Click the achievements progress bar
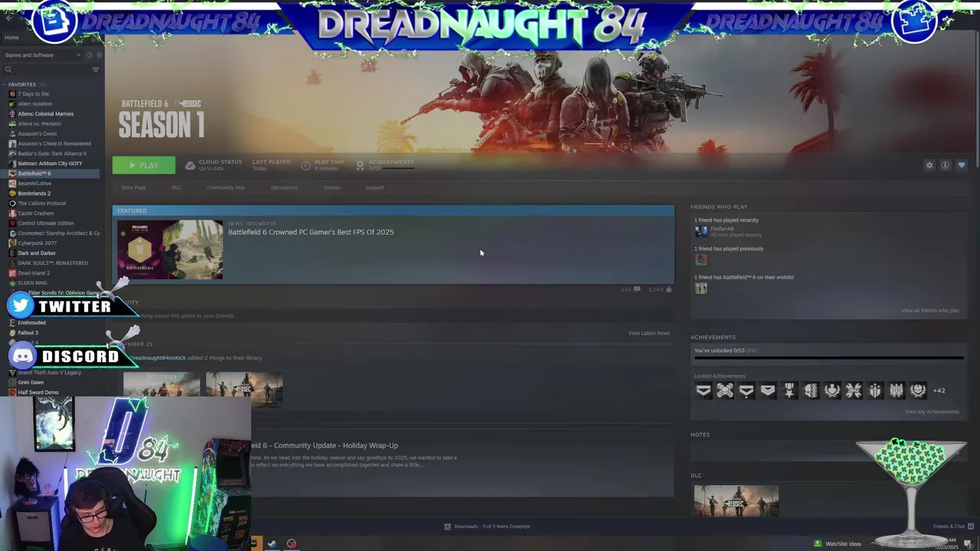This screenshot has height=551, width=980. [828, 357]
